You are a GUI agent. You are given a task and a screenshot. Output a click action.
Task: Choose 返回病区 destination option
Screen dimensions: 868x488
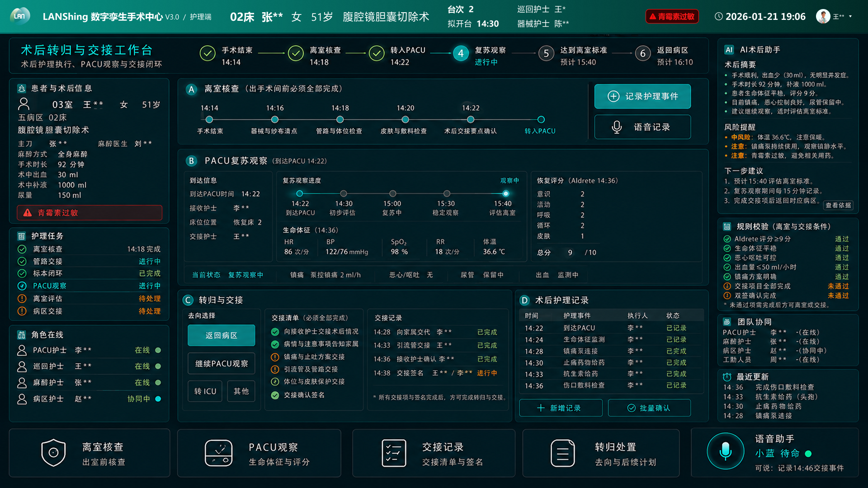pos(222,335)
